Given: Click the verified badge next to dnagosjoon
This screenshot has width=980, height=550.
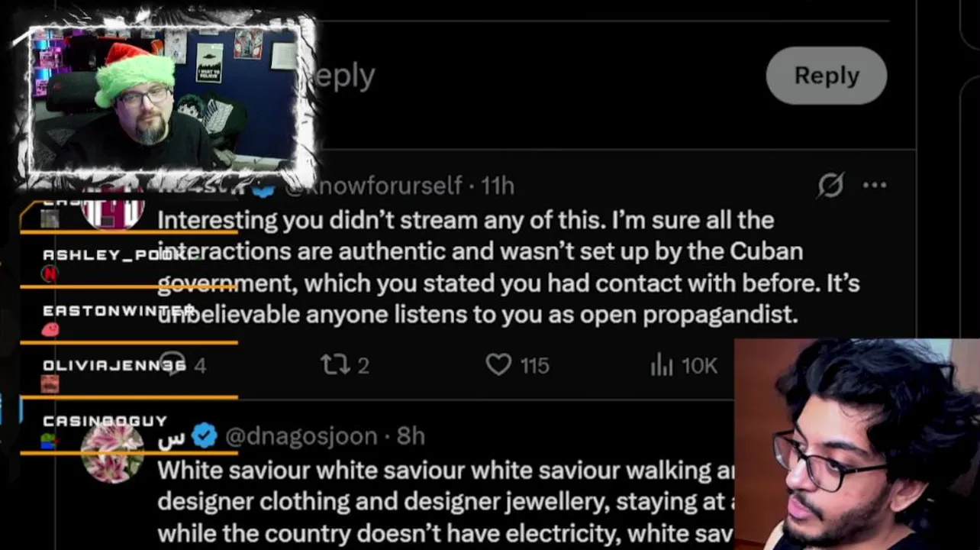Looking at the screenshot, I should pos(204,436).
